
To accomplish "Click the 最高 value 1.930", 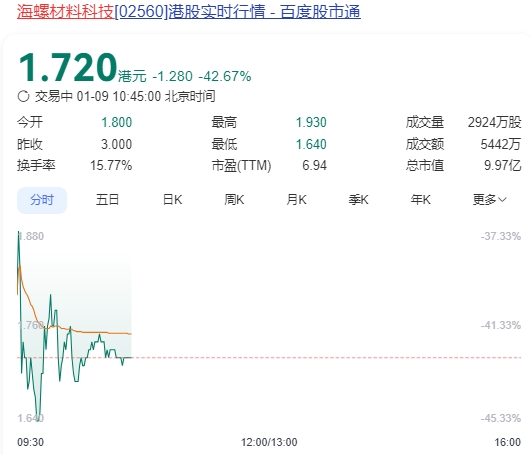I will (x=311, y=123).
